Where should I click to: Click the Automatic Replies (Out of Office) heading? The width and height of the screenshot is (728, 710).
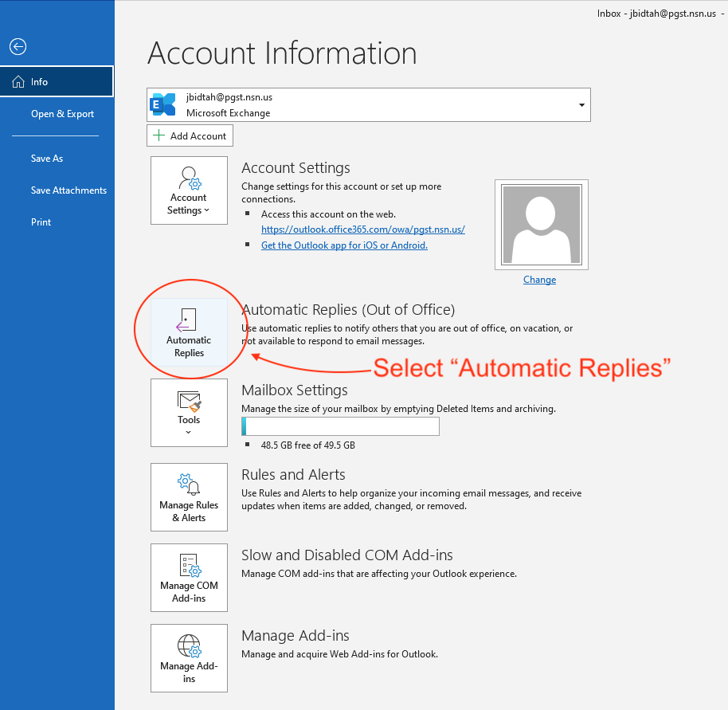[348, 310]
